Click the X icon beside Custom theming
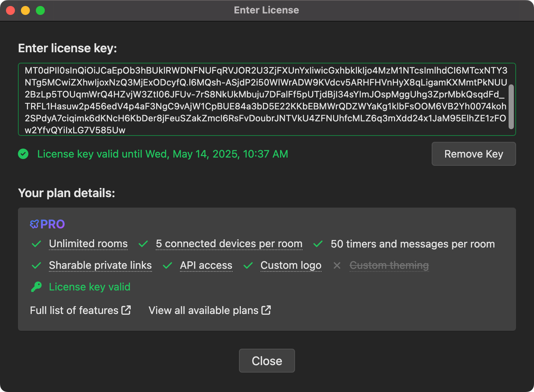Image resolution: width=534 pixels, height=392 pixels. coord(337,265)
